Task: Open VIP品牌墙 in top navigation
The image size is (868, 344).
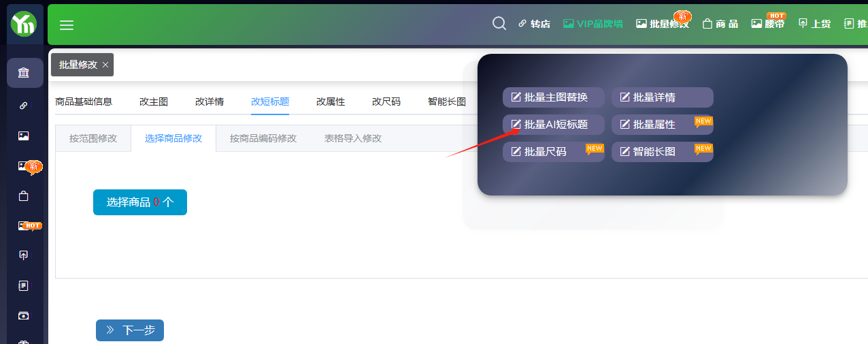Action: [x=592, y=24]
